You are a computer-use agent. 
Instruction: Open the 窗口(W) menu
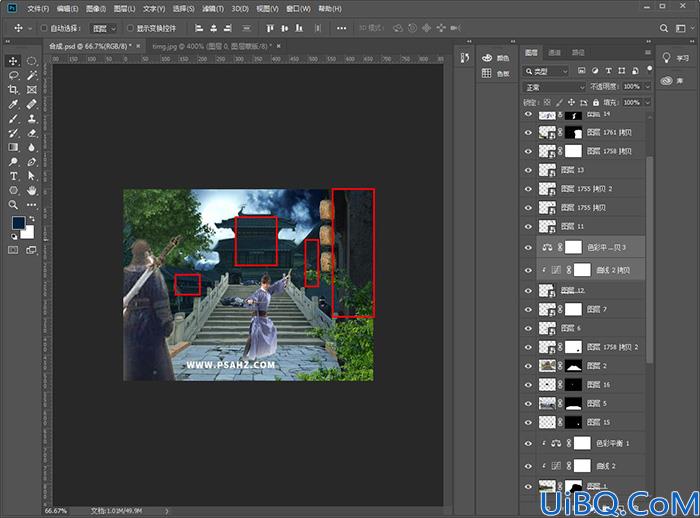(298, 8)
